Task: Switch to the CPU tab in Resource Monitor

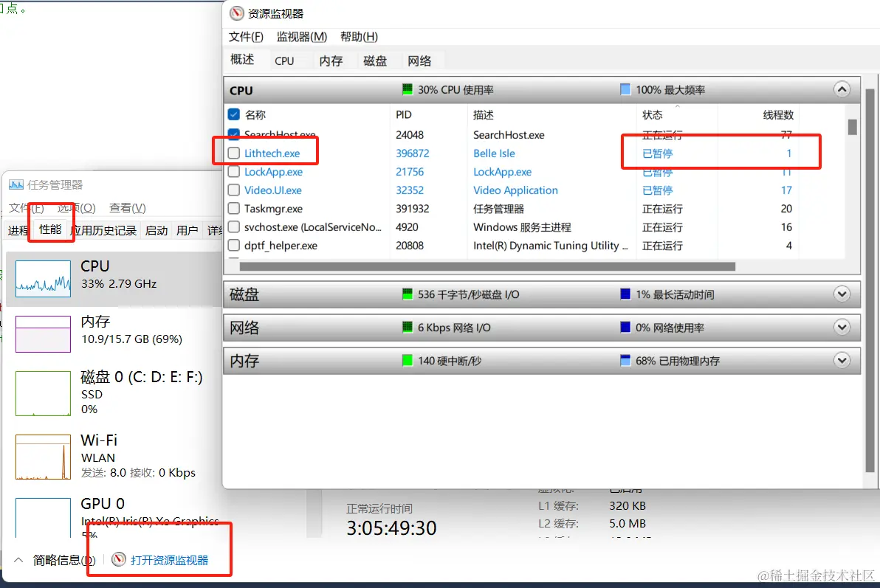Action: [x=284, y=60]
